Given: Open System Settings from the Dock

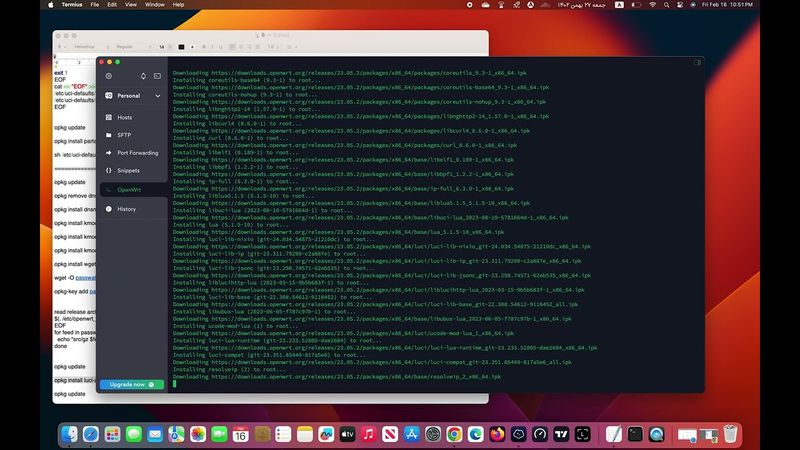Looking at the screenshot, I should 433,434.
